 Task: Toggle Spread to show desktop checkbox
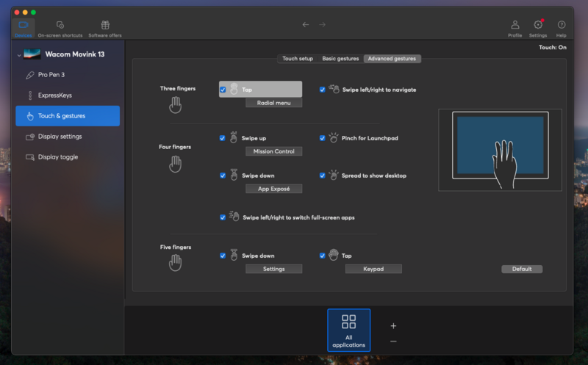[322, 176]
